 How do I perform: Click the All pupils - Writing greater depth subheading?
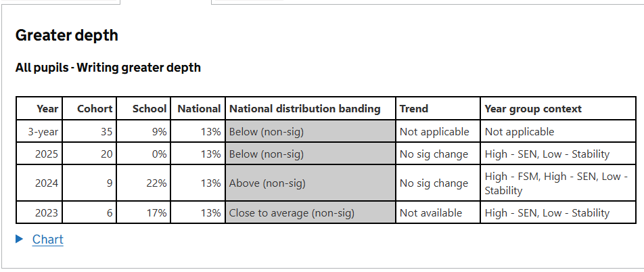click(x=108, y=68)
